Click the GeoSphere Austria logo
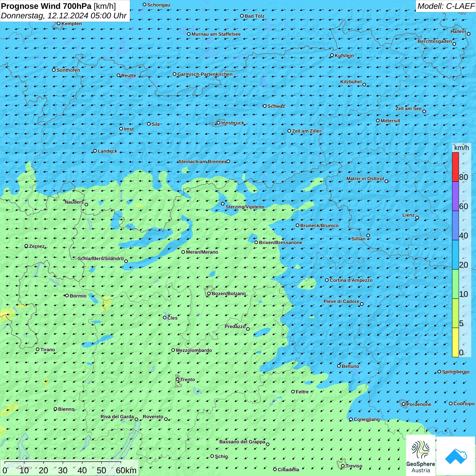The image size is (476, 476). (421, 456)
